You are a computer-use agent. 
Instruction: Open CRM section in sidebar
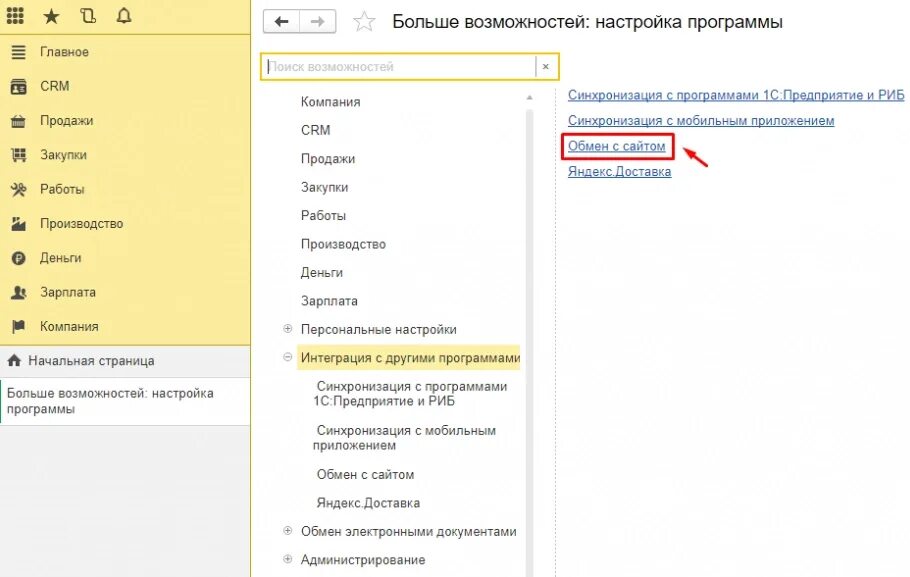point(55,86)
